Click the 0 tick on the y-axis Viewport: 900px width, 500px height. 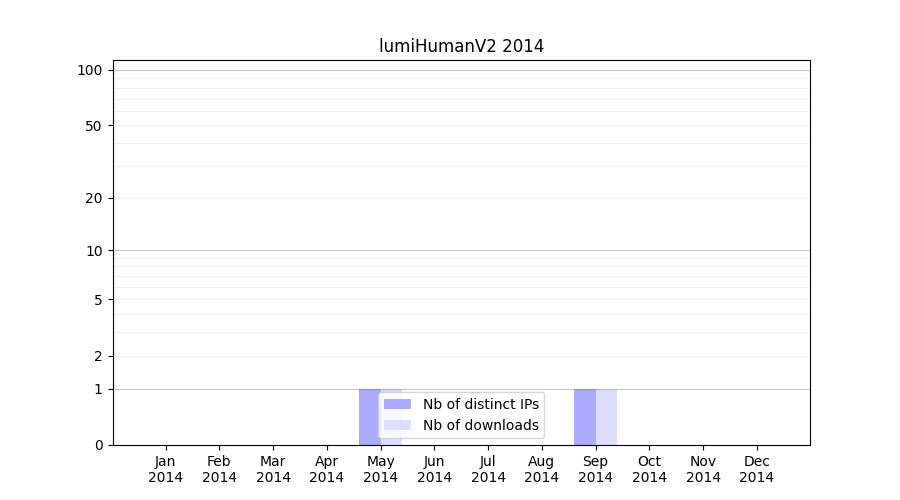click(x=98, y=445)
